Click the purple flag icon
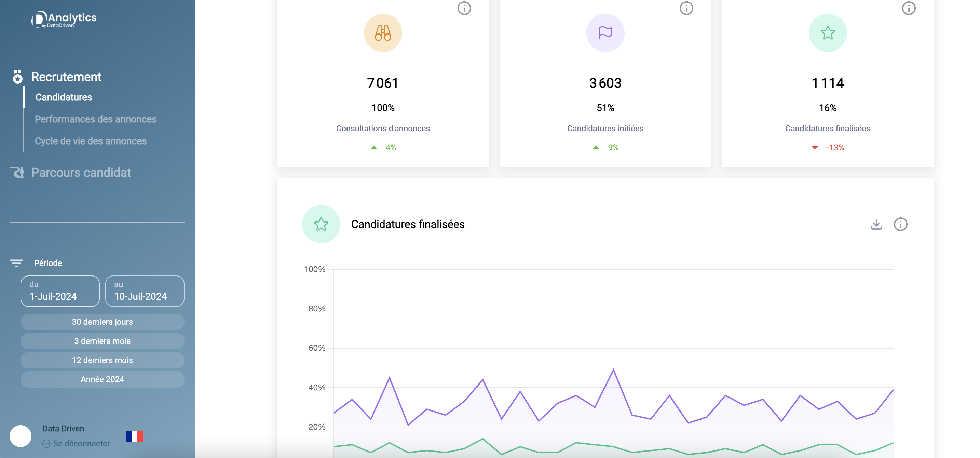The image size is (980, 458). point(605,33)
